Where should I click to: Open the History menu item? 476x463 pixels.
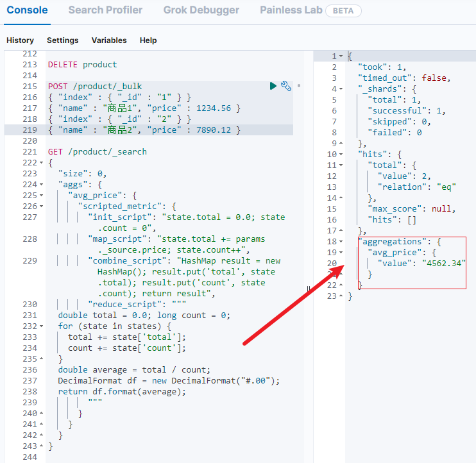[x=20, y=40]
